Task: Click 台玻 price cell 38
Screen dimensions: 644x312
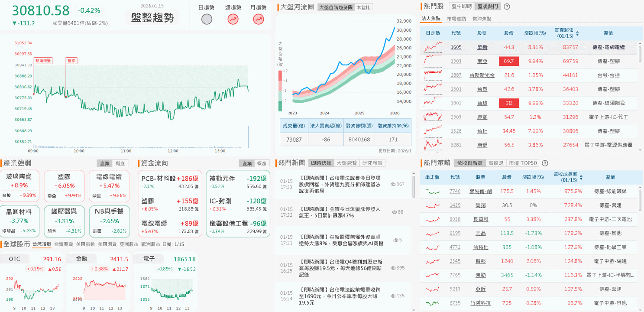Action: 509,103
